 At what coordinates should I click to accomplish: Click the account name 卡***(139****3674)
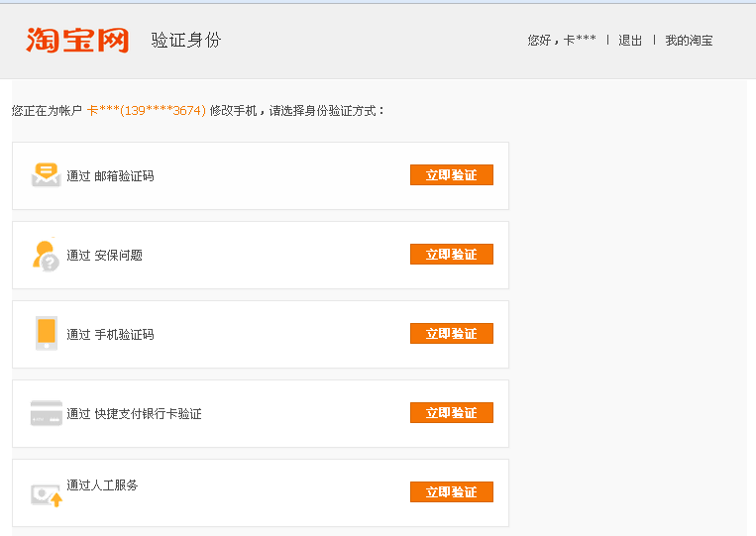[146, 111]
